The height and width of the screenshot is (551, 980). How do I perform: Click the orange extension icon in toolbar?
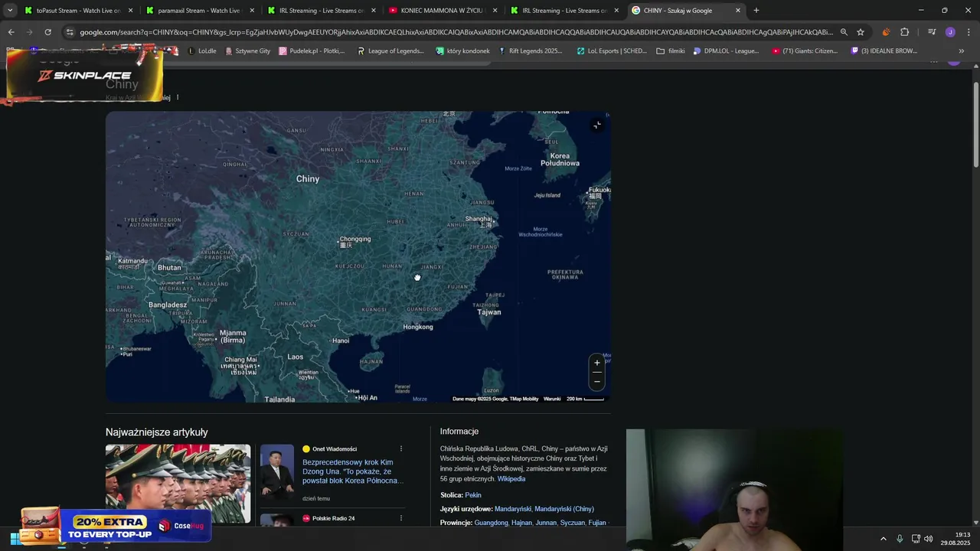coord(886,32)
